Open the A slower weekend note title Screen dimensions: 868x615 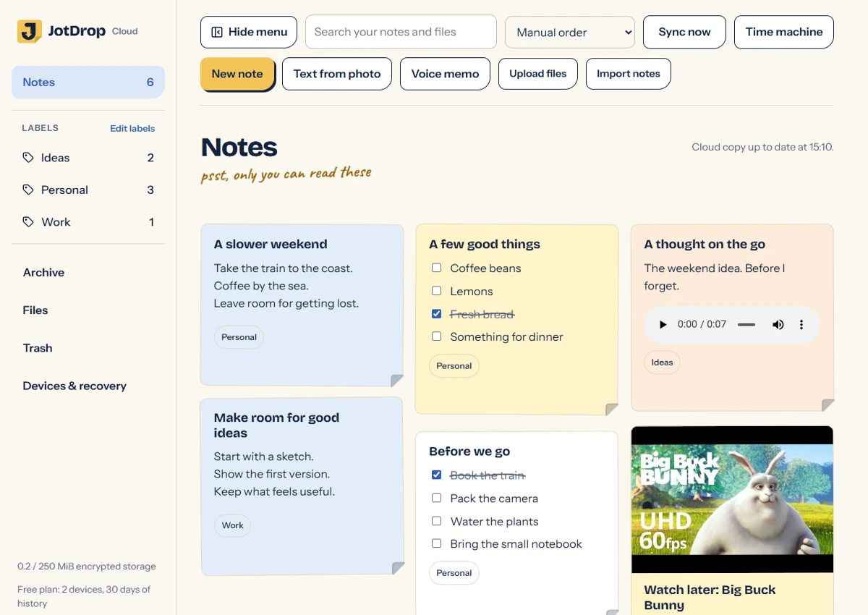pyautogui.click(x=271, y=245)
